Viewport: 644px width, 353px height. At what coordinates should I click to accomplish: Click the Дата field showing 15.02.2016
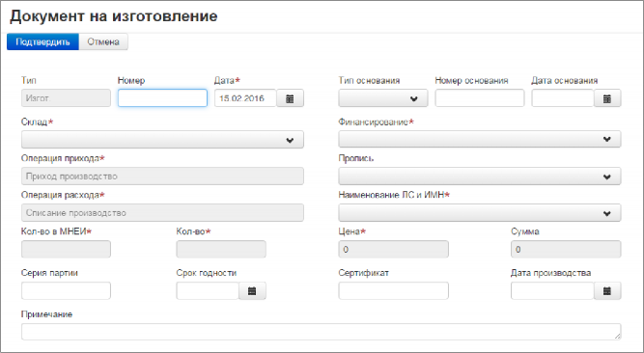pyautogui.click(x=245, y=98)
